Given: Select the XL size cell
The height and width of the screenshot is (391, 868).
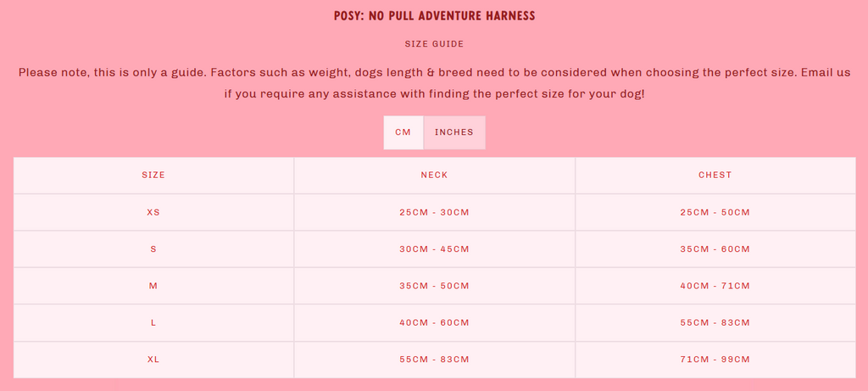Looking at the screenshot, I should (x=153, y=360).
